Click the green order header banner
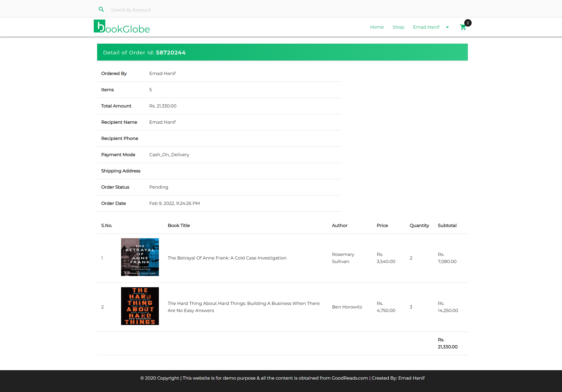The height and width of the screenshot is (392, 562). (282, 52)
